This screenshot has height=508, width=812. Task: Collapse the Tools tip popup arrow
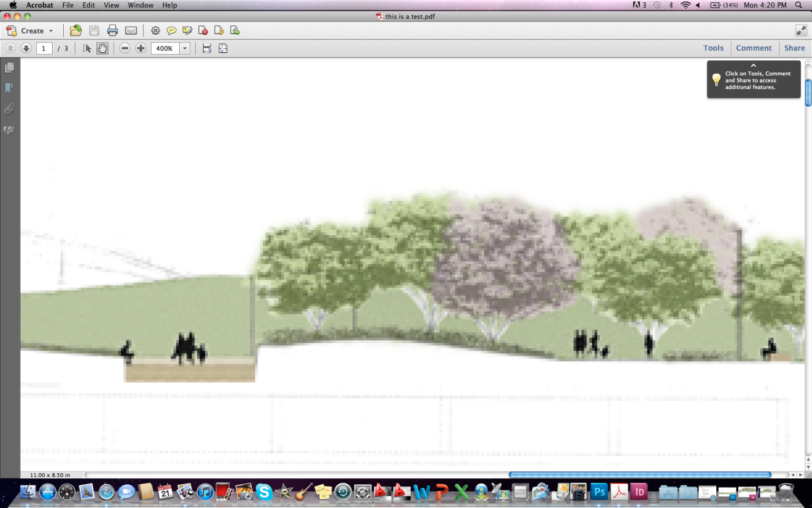tap(753, 66)
